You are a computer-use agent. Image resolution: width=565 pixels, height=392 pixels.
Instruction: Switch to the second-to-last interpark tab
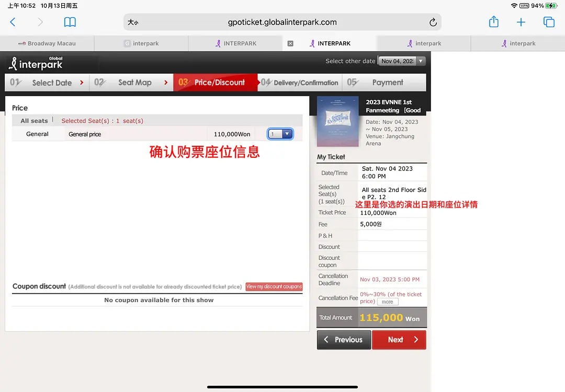[x=424, y=43]
